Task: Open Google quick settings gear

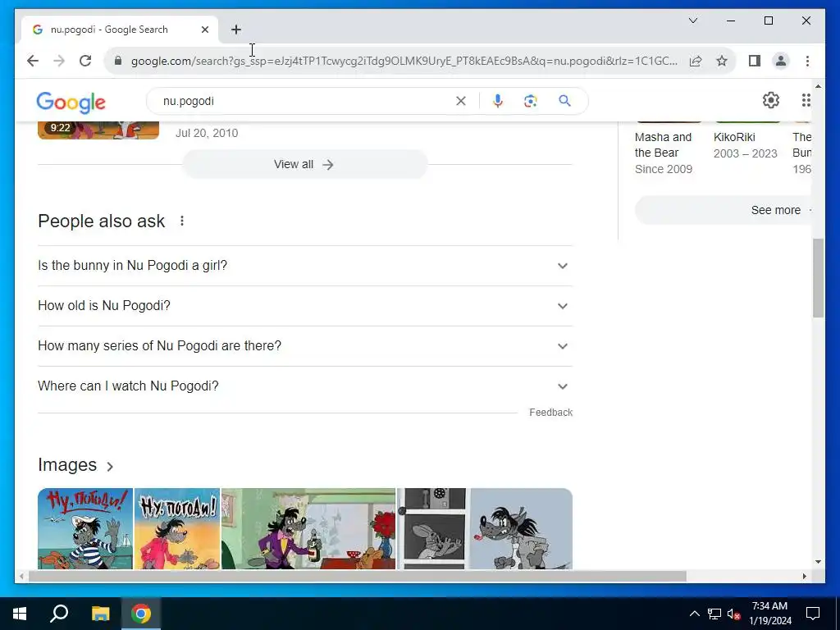Action: click(x=770, y=100)
